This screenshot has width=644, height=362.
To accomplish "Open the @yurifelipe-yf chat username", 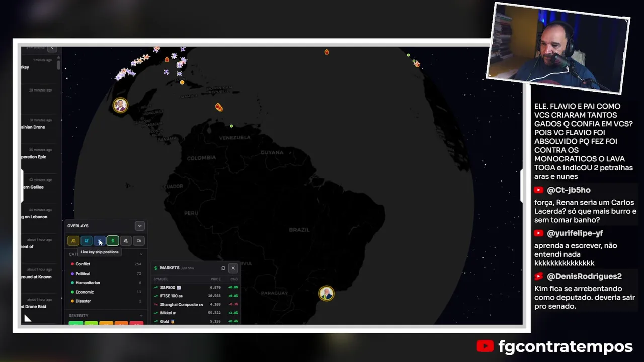I will point(575,233).
